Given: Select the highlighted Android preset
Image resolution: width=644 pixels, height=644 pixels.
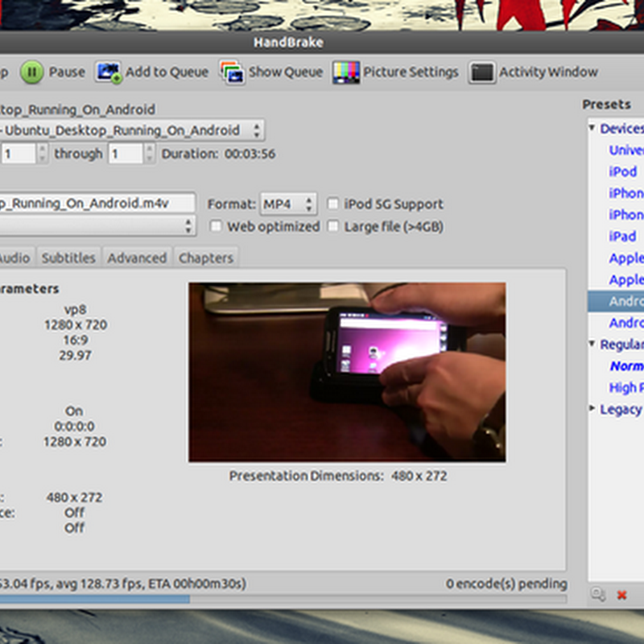Looking at the screenshot, I should (x=616, y=301).
